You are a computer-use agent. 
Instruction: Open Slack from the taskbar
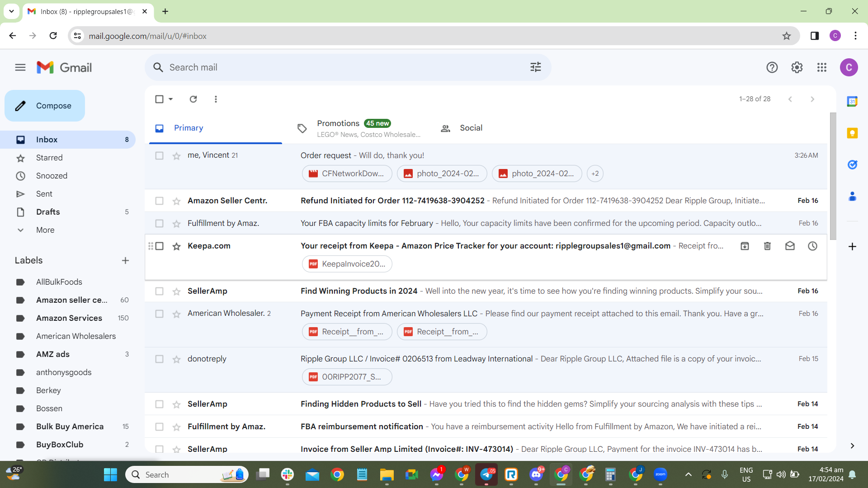point(288,474)
